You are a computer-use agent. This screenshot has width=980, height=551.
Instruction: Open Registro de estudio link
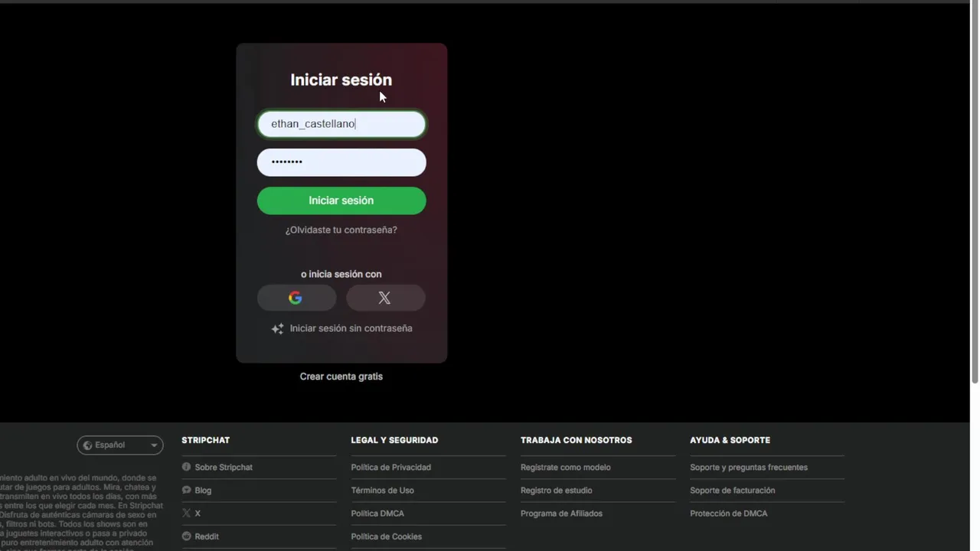pos(557,490)
